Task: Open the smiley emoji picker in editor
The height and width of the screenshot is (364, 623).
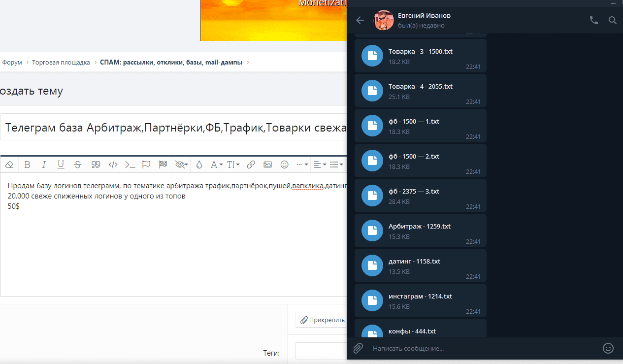Action: pos(284,165)
